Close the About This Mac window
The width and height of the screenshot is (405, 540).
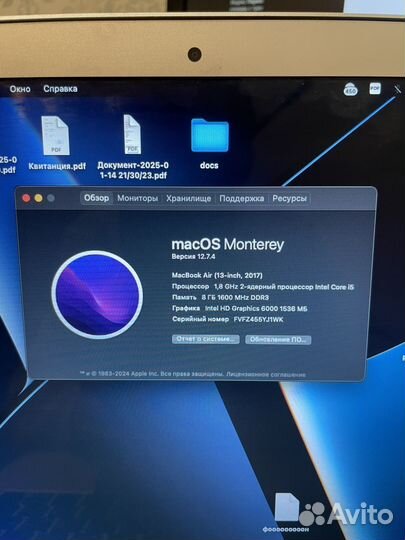point(26,198)
